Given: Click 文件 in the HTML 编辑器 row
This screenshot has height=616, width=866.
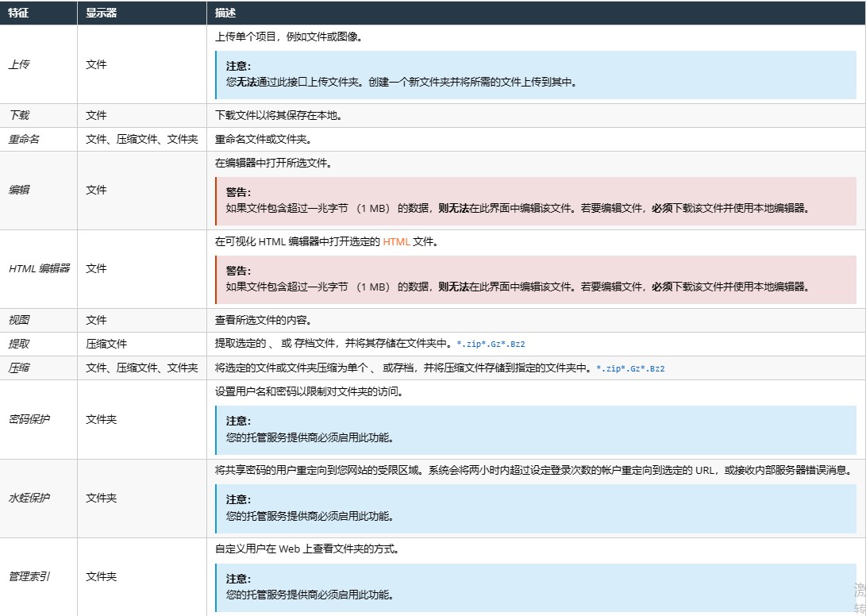Looking at the screenshot, I should (x=96, y=268).
